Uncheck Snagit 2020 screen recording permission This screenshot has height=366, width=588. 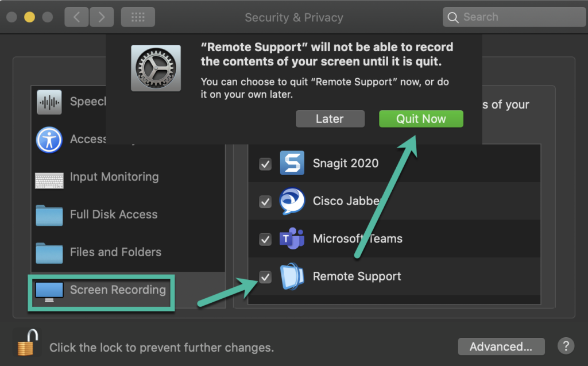[x=265, y=164]
